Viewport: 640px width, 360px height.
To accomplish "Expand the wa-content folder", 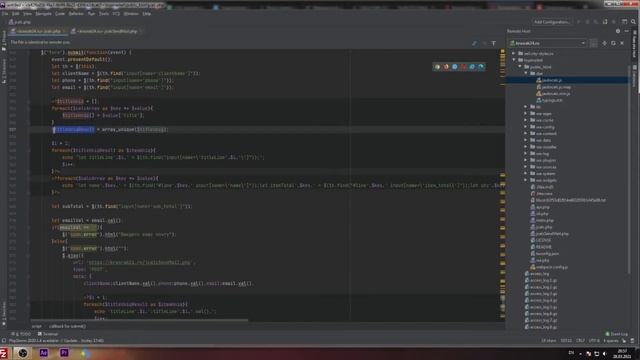I will click(x=526, y=133).
